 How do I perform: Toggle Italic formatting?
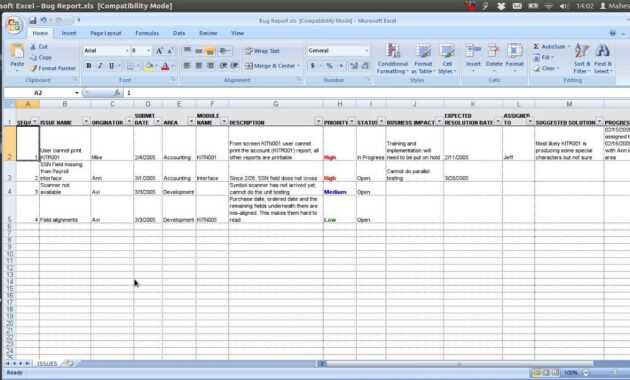100,66
